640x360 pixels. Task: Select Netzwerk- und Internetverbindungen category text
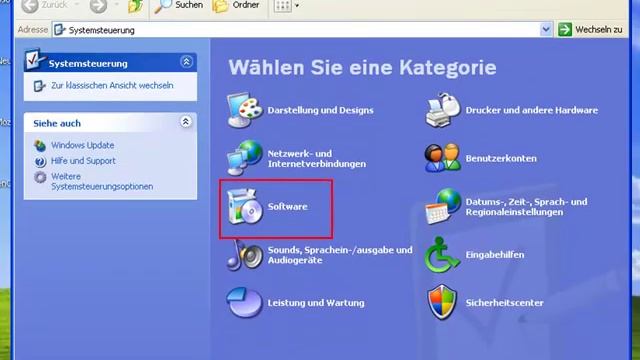pyautogui.click(x=317, y=159)
